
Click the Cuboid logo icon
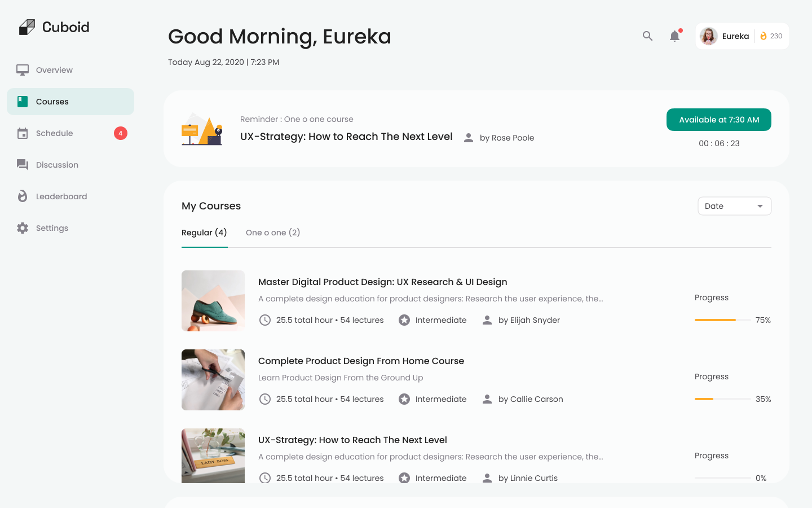pyautogui.click(x=27, y=27)
